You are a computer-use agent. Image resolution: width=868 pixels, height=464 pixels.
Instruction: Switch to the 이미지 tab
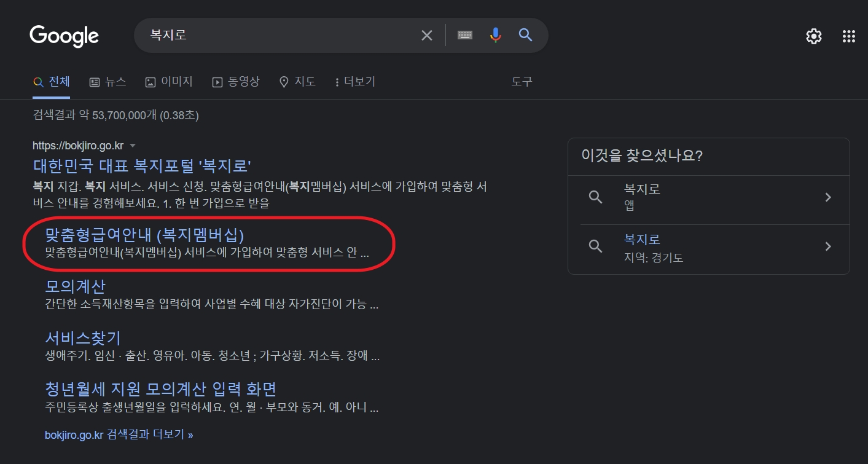coord(169,82)
